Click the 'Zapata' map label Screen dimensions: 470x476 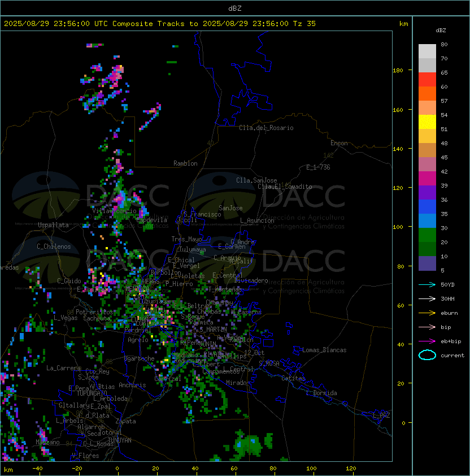click(125, 421)
